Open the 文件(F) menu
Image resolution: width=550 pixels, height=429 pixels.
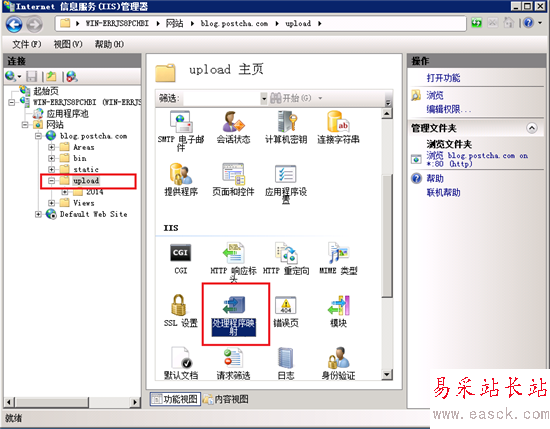[x=27, y=44]
